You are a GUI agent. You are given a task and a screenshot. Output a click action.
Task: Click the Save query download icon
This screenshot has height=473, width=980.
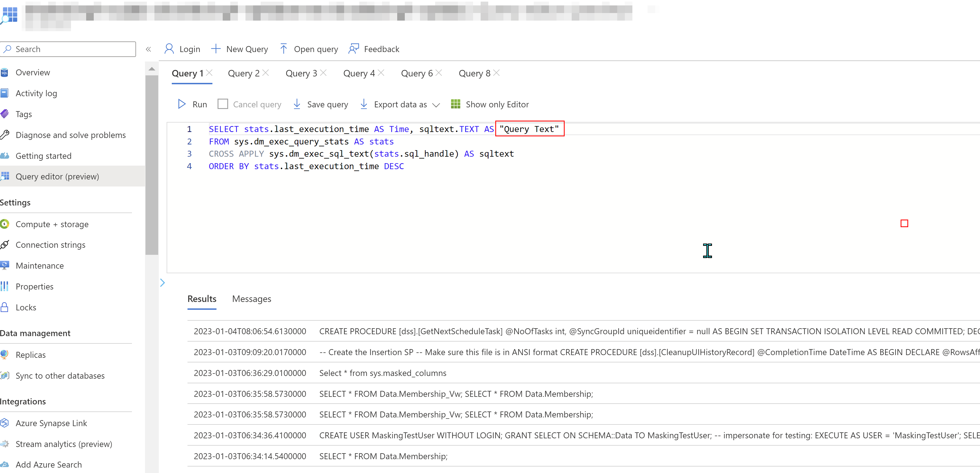pyautogui.click(x=297, y=104)
